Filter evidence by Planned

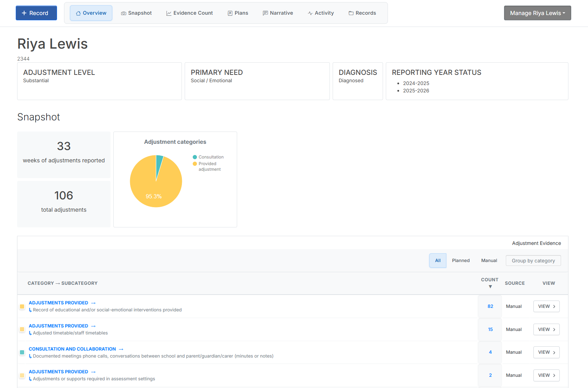pos(461,260)
